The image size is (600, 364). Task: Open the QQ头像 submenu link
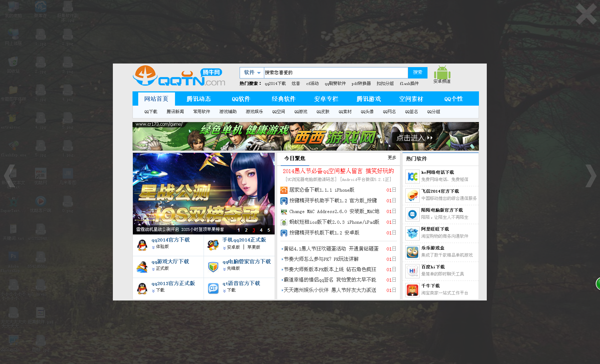pos(367,112)
